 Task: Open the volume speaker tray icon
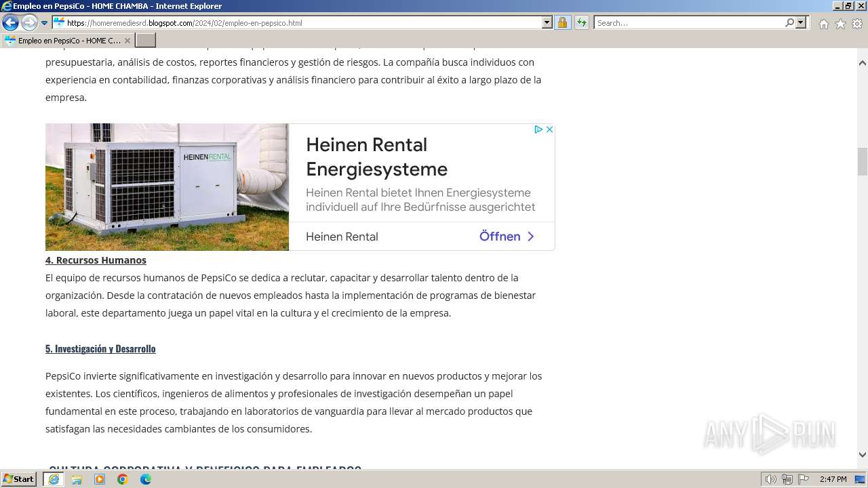[x=771, y=479]
